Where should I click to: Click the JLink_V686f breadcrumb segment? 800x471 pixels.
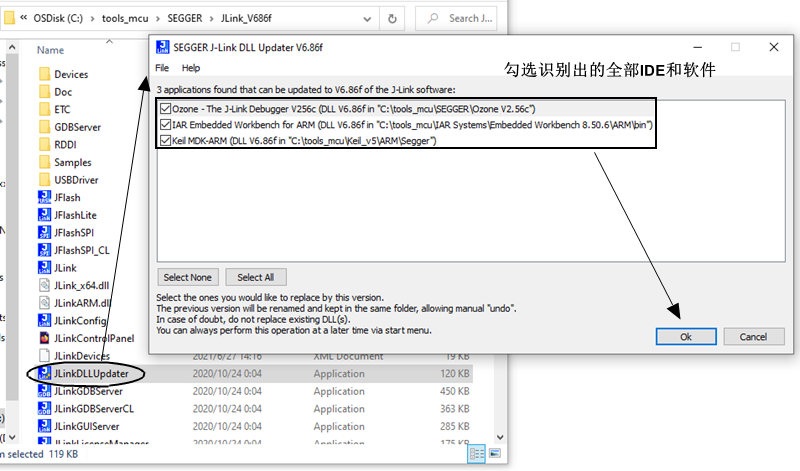[x=246, y=18]
